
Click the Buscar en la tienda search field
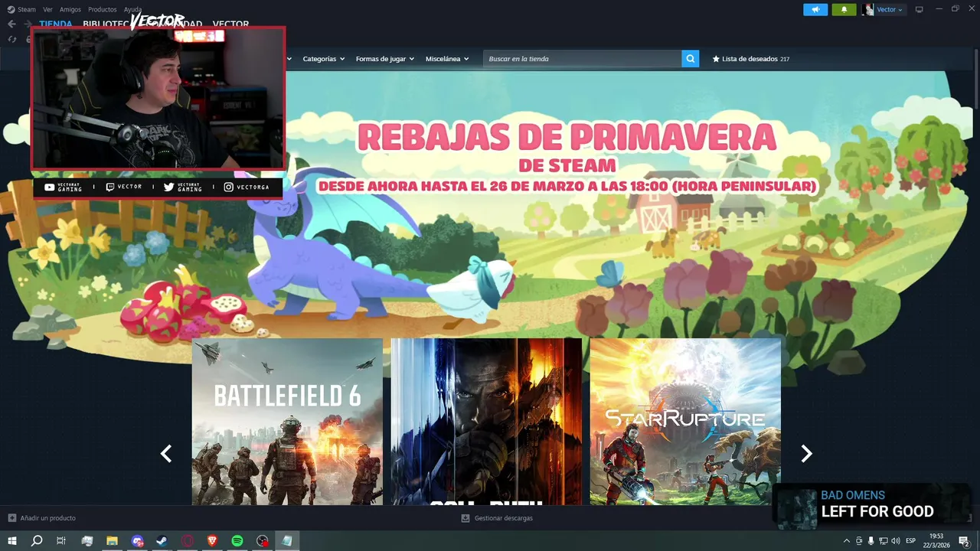pyautogui.click(x=582, y=59)
